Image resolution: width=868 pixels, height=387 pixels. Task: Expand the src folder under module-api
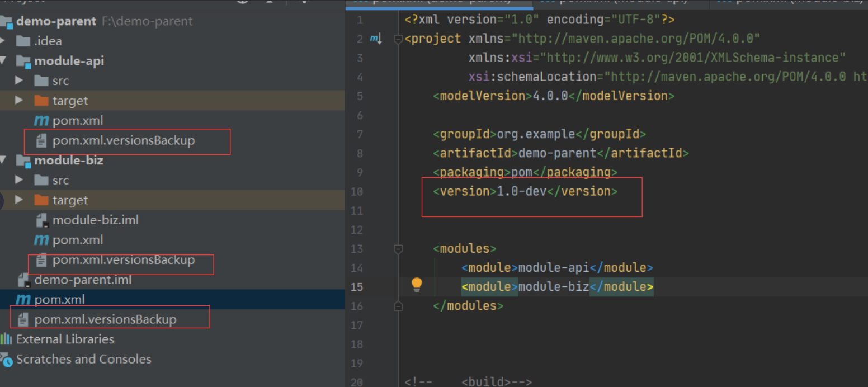click(19, 81)
